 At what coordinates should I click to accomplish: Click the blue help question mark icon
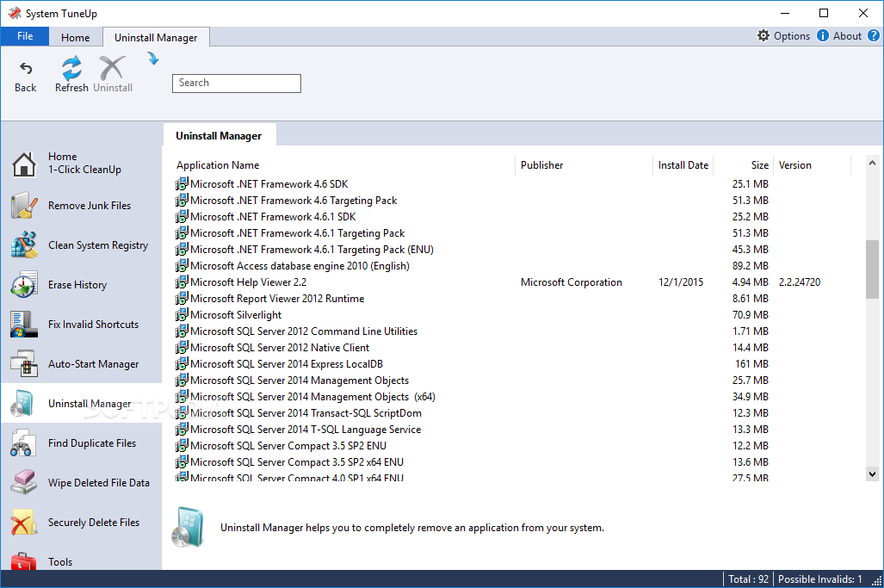point(874,35)
